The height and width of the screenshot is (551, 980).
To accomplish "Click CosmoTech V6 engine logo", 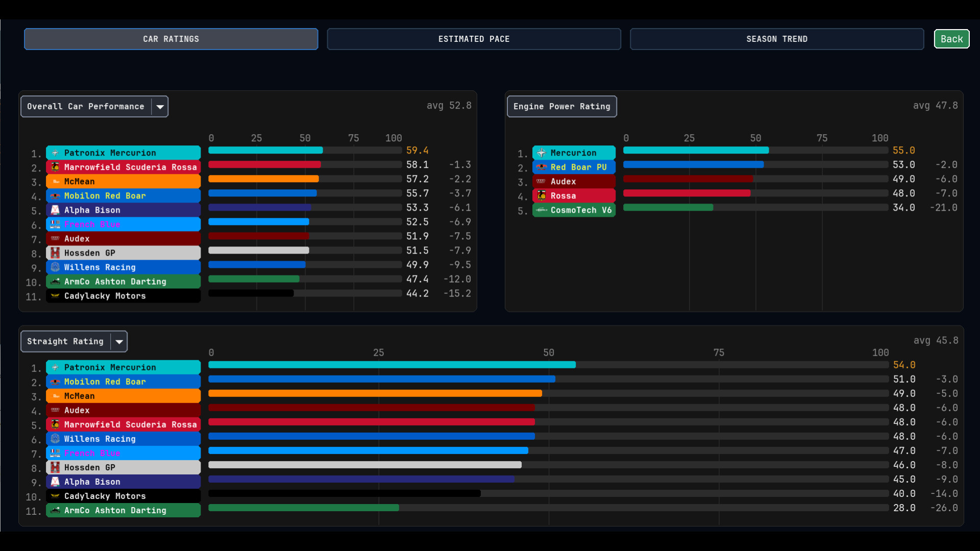I will (542, 210).
